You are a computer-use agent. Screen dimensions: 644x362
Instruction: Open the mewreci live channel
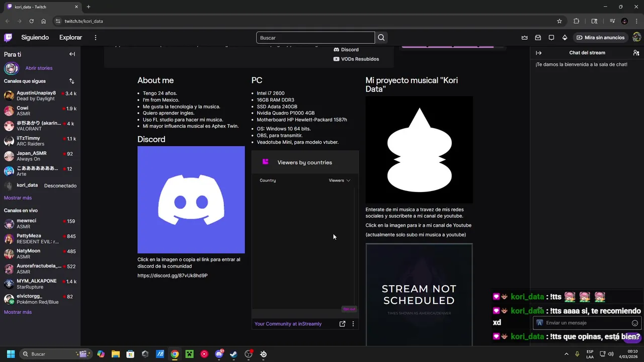40,224
